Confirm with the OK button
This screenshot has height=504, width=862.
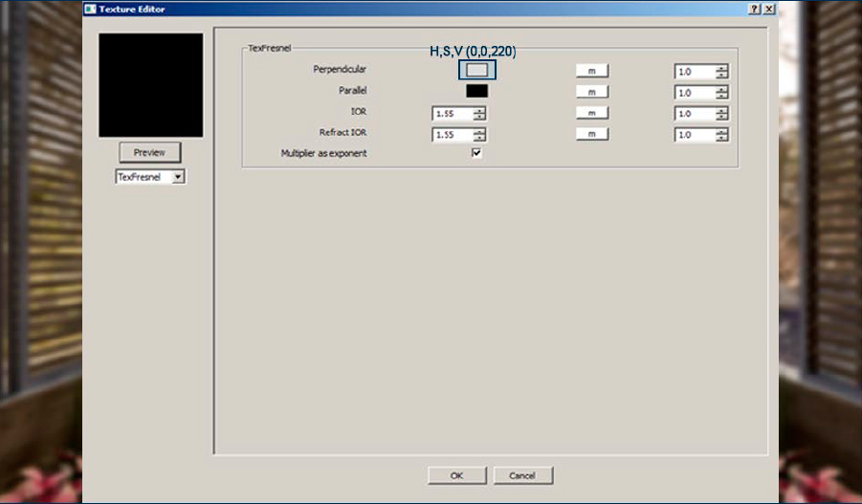click(457, 475)
